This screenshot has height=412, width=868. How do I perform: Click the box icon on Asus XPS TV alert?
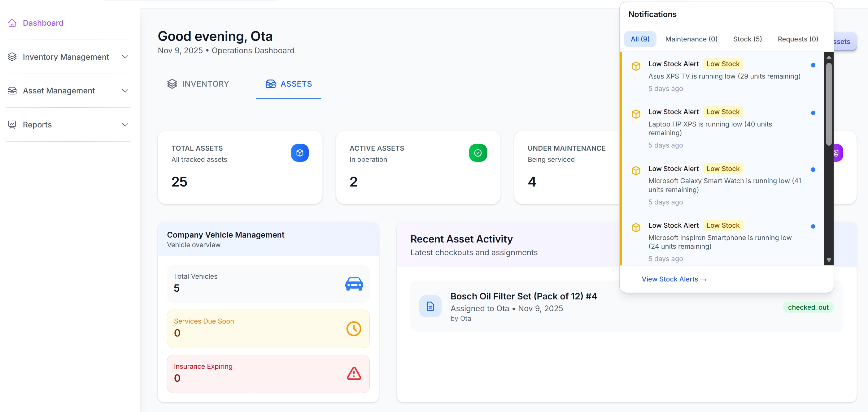tap(636, 66)
